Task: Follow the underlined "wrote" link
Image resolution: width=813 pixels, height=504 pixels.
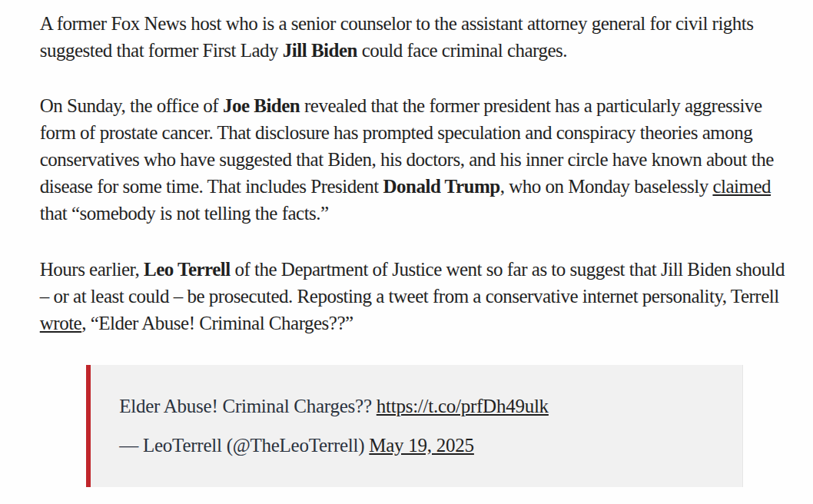Action: (61, 324)
